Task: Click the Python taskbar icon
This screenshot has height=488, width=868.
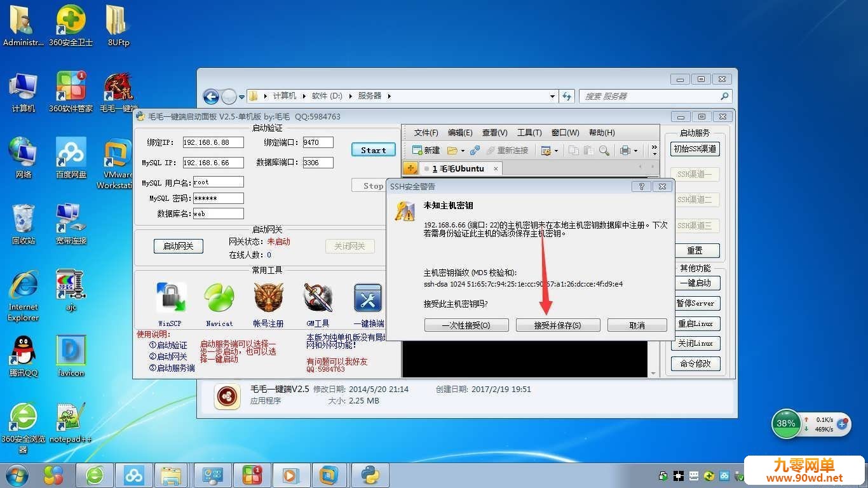Action: pos(370,475)
